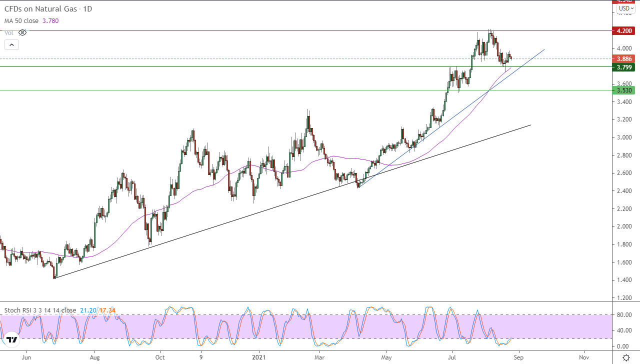Select the dark green 3.799 price label
640x364 pixels.
point(624,67)
